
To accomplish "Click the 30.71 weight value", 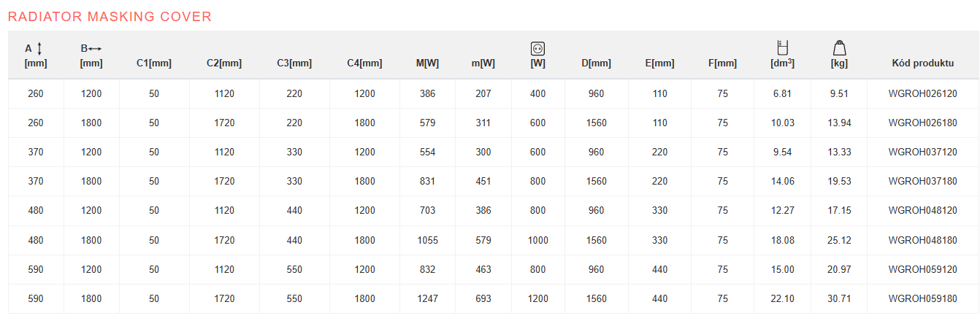I will pyautogui.click(x=839, y=298).
